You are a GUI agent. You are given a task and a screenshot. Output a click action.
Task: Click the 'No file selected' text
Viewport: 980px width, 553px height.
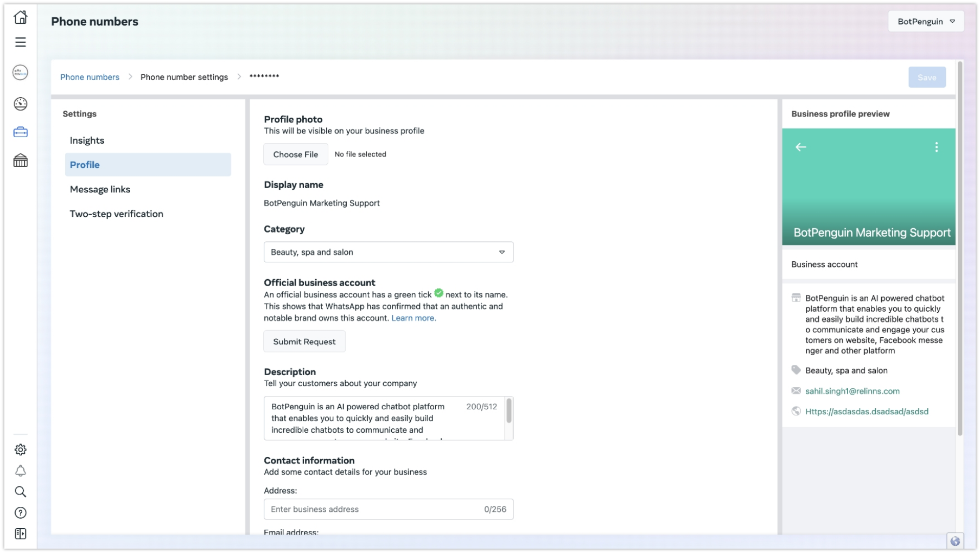360,155
